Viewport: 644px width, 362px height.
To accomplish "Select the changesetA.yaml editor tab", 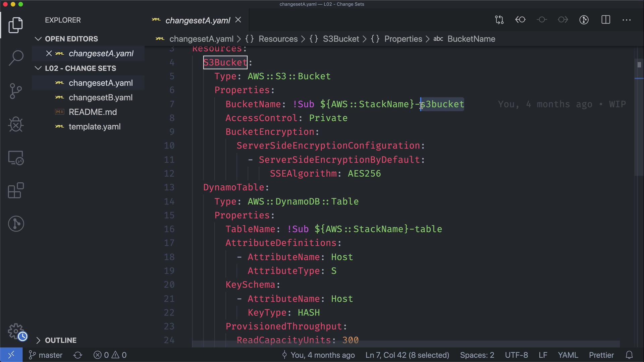I will (197, 20).
